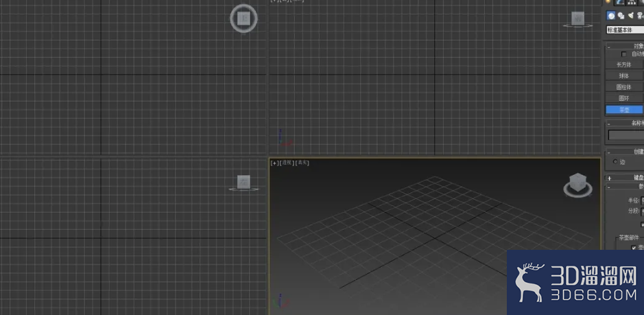Screen dimensions: 644x315
Task: Click the 半径 radius value field
Action: [x=643, y=200]
